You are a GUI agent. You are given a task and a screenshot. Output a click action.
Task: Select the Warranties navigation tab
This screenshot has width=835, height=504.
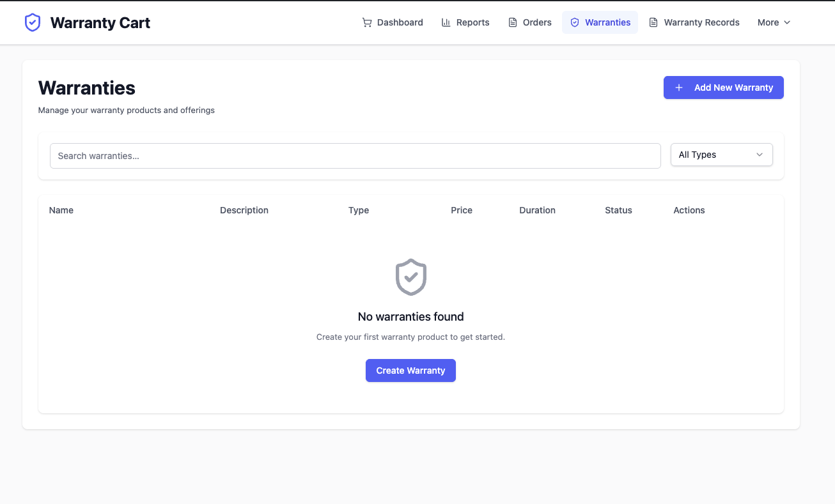tap(600, 22)
